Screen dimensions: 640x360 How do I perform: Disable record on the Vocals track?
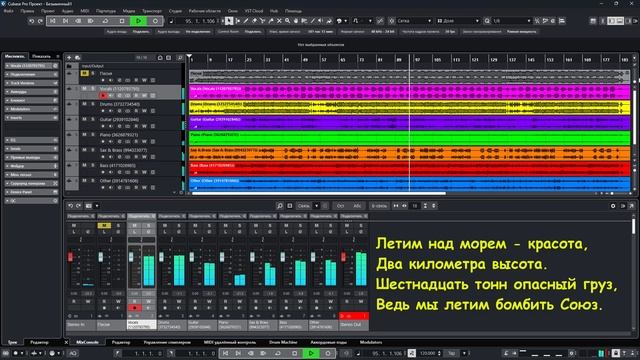click(103, 96)
